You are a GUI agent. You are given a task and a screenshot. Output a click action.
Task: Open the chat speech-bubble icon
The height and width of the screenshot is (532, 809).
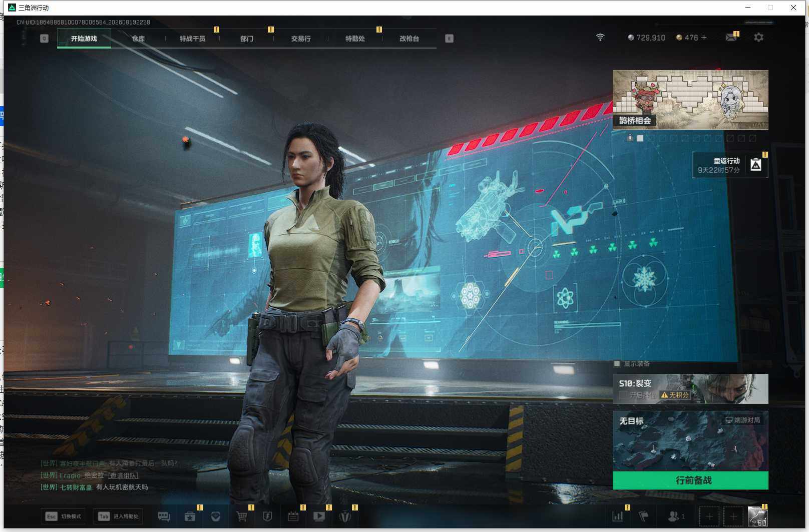point(164,516)
